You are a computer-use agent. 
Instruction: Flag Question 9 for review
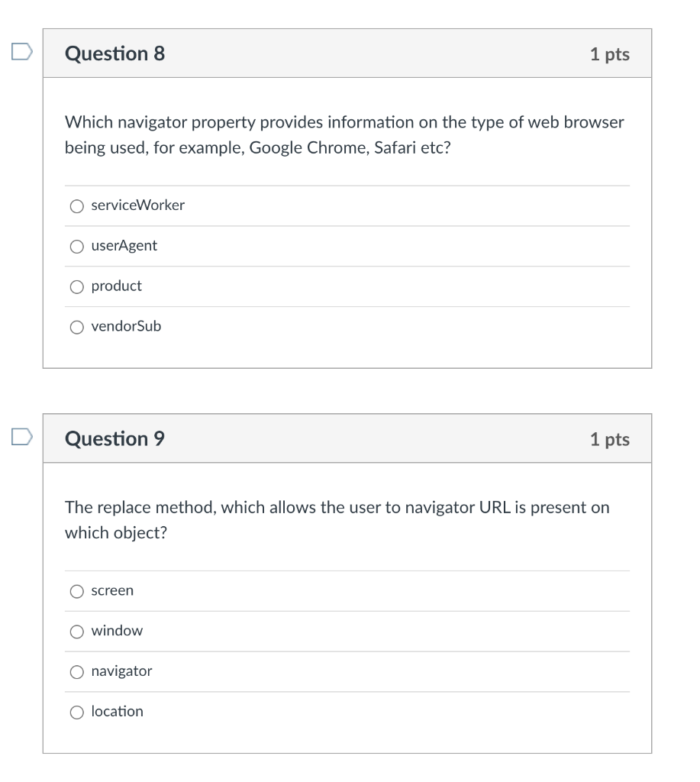(22, 438)
